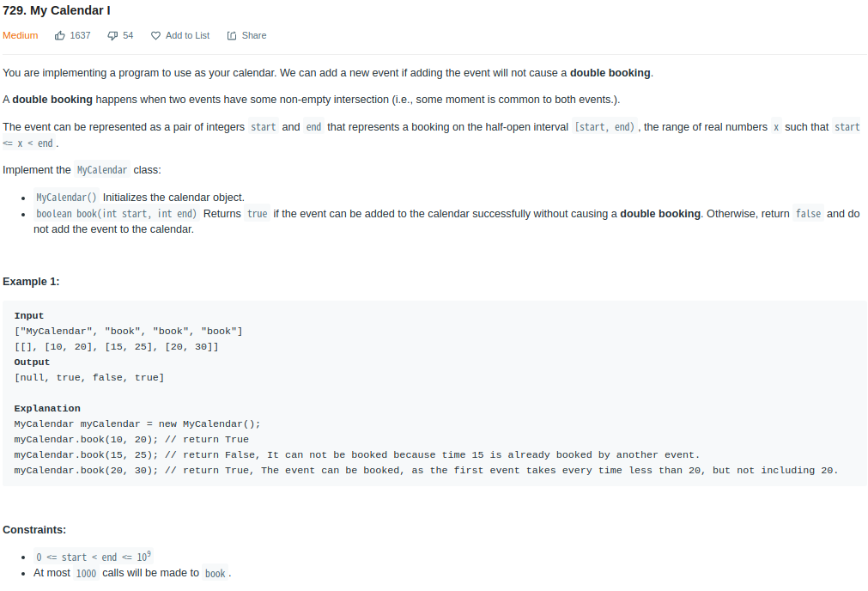Viewport: 868px width, 591px height.
Task: Click the heart Add to List icon
Action: (155, 35)
